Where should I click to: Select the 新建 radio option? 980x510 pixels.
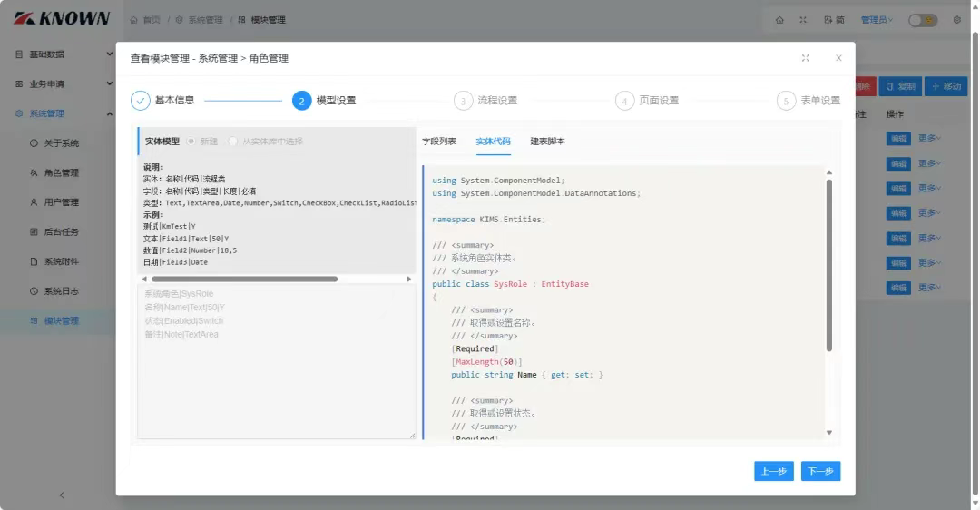click(x=191, y=142)
